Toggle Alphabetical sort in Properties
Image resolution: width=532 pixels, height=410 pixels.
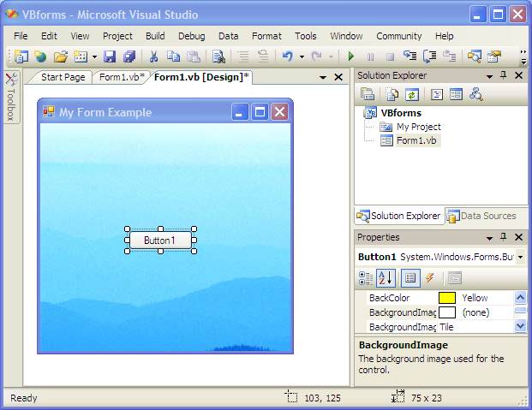coord(386,277)
